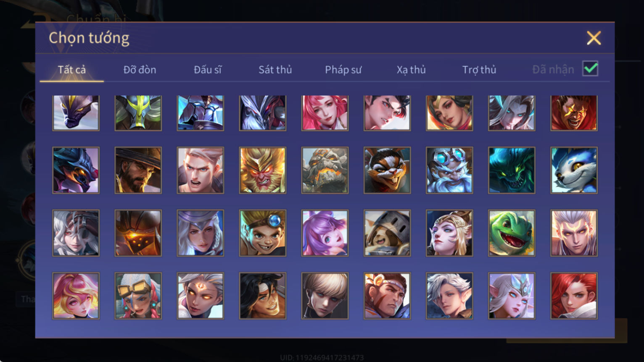Screen dimensions: 644x362
Task: Pick the white-bearded goggles dwarf hero
Action: tap(449, 170)
